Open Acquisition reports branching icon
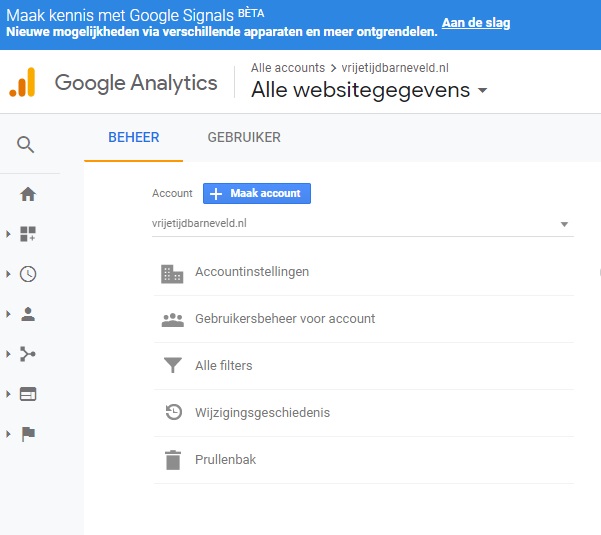601x535 pixels. point(28,354)
